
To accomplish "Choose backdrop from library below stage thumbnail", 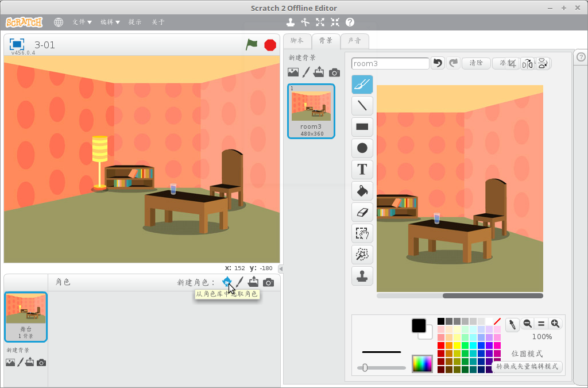I will [x=10, y=362].
